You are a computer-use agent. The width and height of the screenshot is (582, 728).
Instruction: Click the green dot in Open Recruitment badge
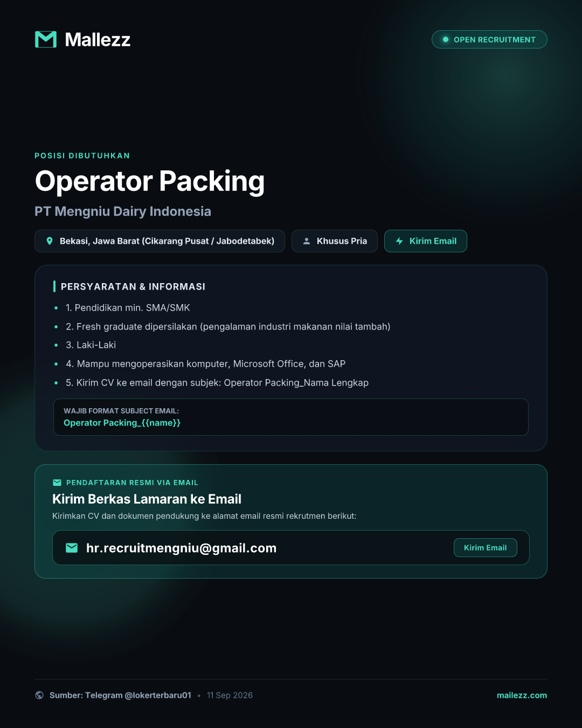446,39
